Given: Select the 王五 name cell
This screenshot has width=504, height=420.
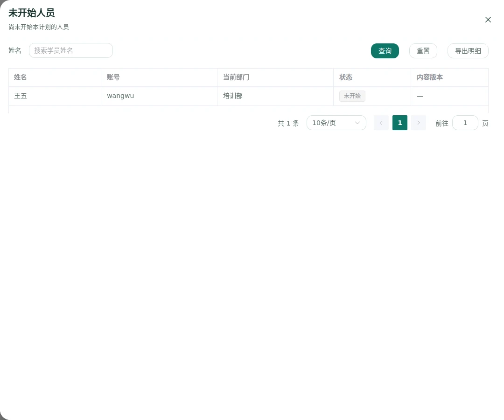Looking at the screenshot, I should click(55, 96).
